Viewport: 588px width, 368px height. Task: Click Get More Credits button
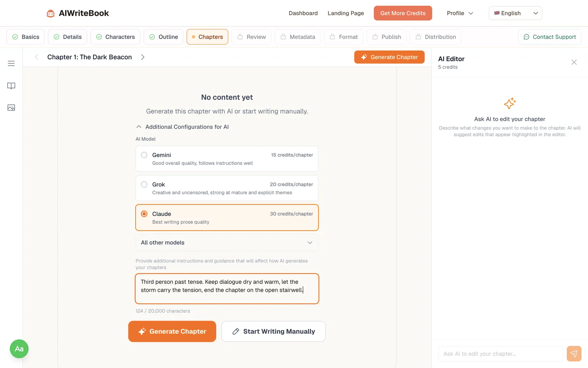(403, 13)
